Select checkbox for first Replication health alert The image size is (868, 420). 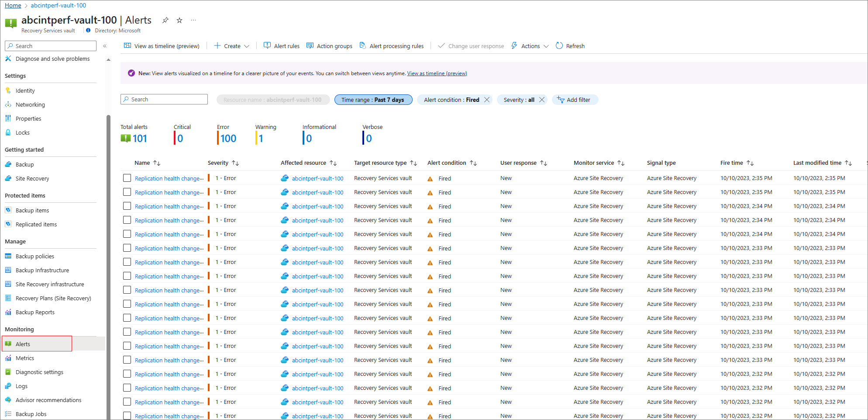click(127, 178)
